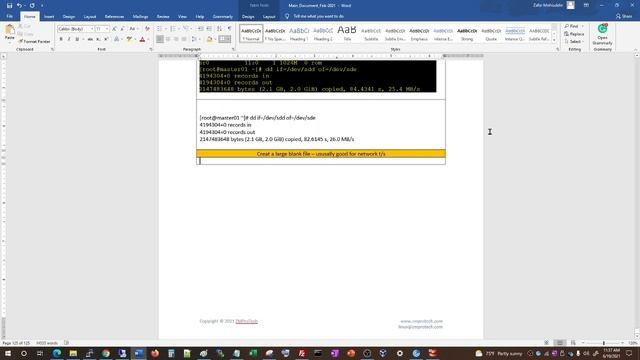Switch to the References tab

click(114, 17)
